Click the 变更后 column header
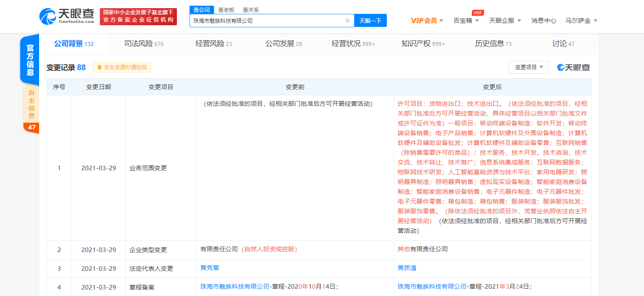 [492, 87]
